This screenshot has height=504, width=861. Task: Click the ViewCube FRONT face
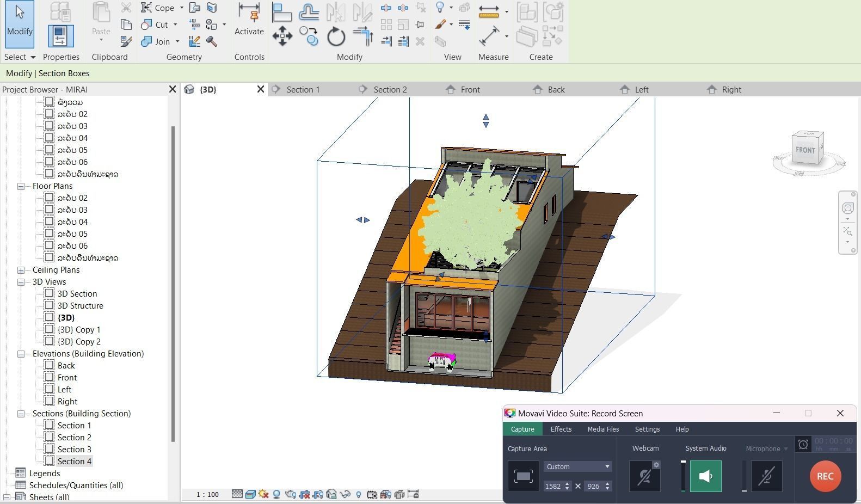805,150
